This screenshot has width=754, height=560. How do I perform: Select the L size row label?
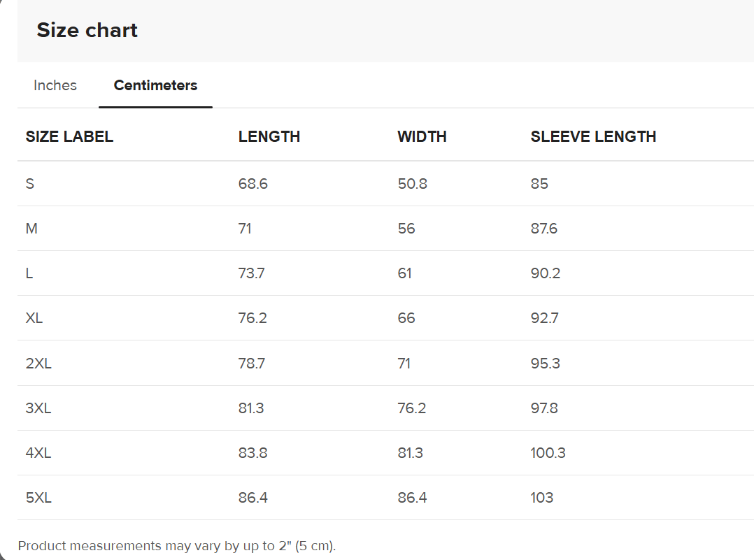click(29, 273)
